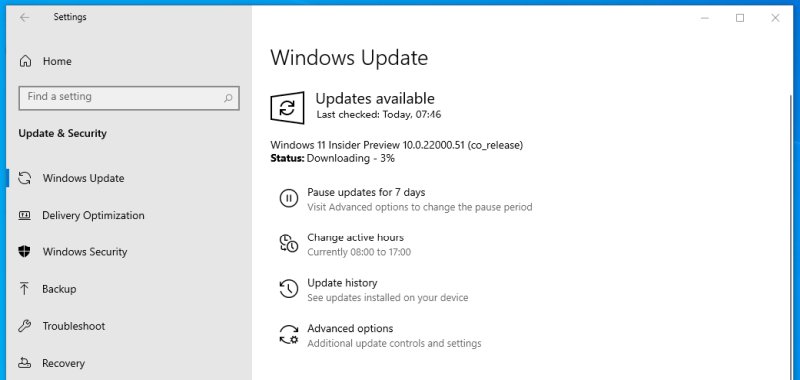Minimize the Settings window
The height and width of the screenshot is (380, 800).
click(705, 18)
